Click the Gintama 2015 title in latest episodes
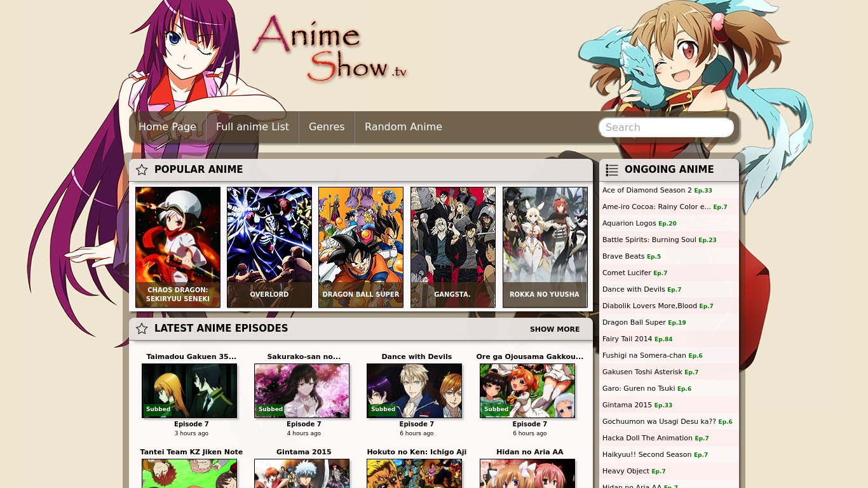 tap(304, 452)
